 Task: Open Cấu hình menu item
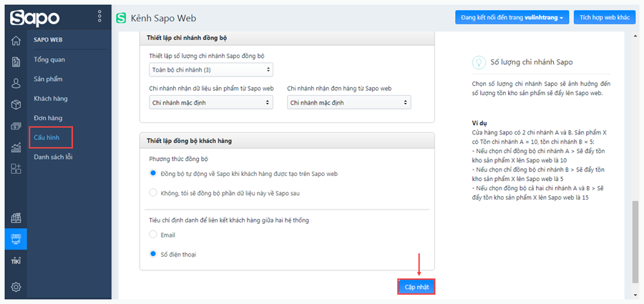coord(47,137)
